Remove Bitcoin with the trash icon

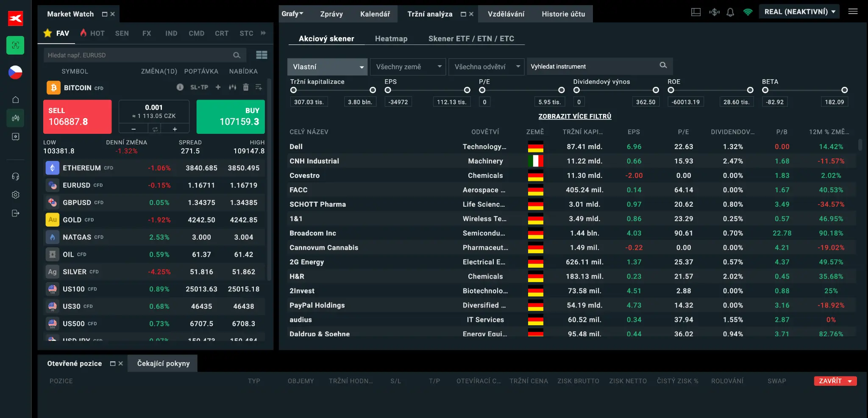pyautogui.click(x=245, y=87)
